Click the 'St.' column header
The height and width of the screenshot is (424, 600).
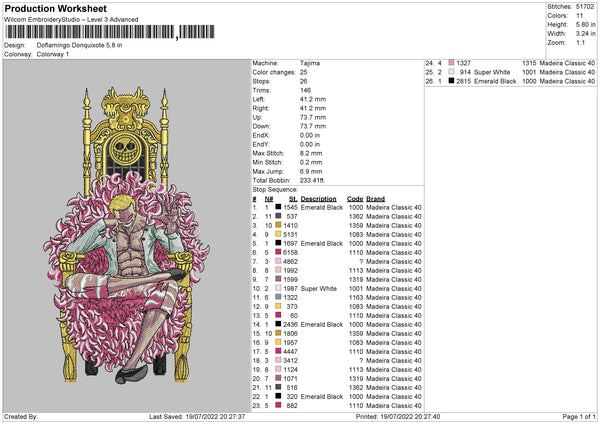pyautogui.click(x=293, y=199)
